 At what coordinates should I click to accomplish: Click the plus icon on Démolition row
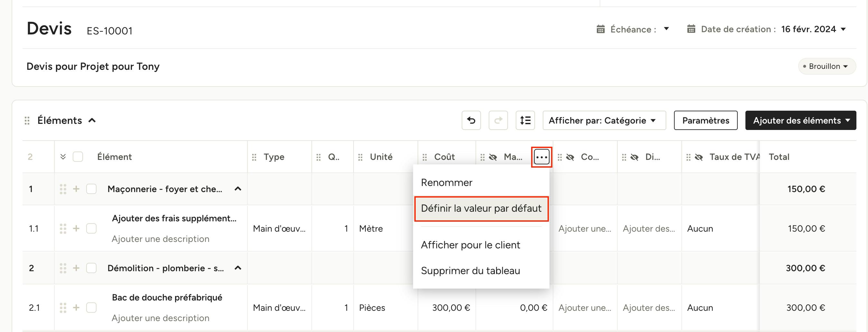[76, 268]
